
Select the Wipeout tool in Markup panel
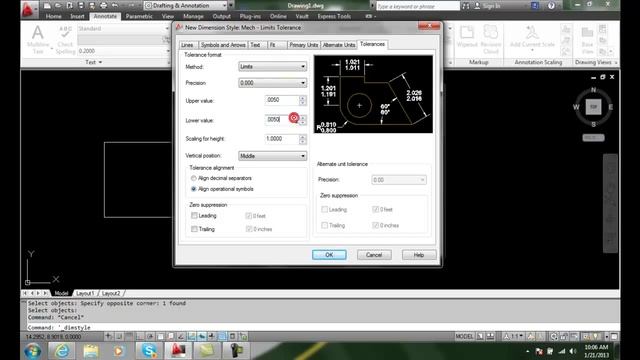pyautogui.click(x=467, y=36)
